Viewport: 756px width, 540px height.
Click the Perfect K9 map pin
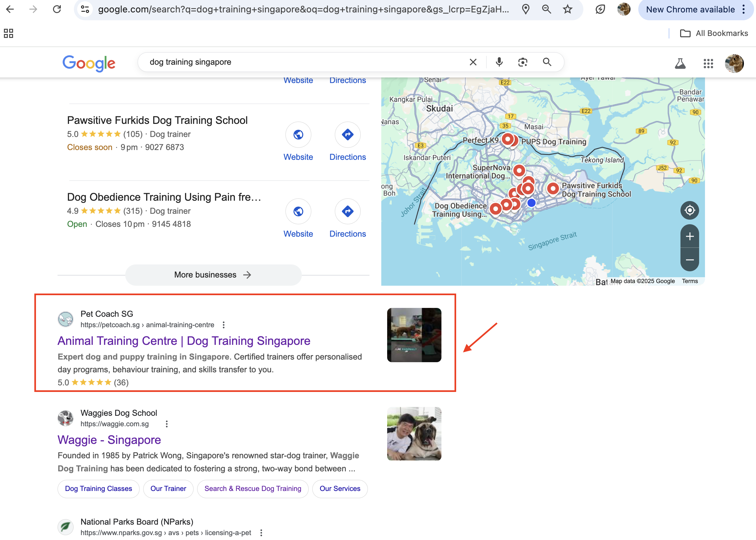pos(507,139)
